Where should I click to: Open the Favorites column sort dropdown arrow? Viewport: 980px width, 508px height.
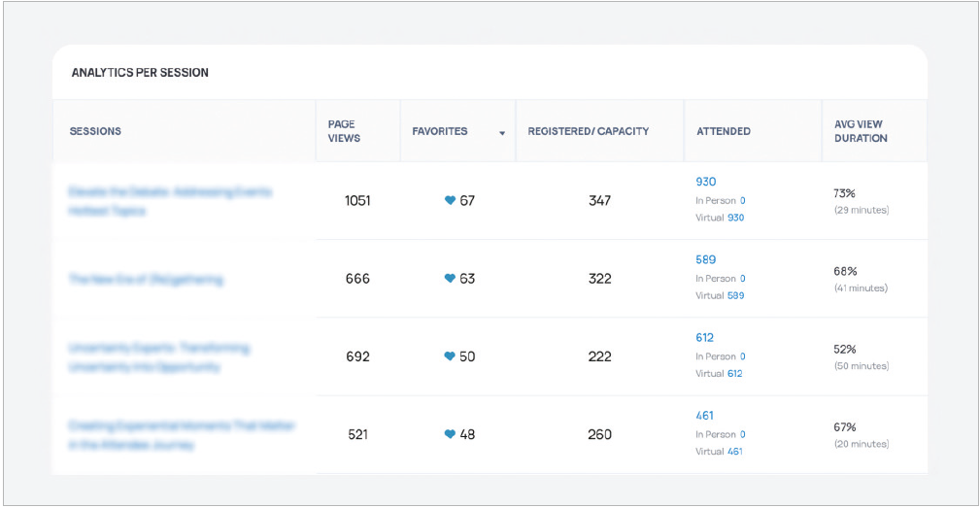point(502,132)
